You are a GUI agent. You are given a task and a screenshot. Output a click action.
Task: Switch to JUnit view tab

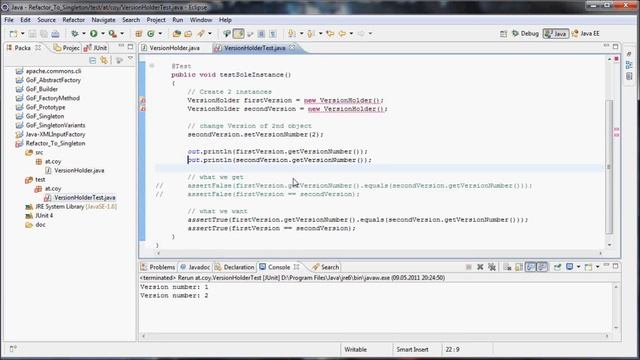[x=96, y=48]
